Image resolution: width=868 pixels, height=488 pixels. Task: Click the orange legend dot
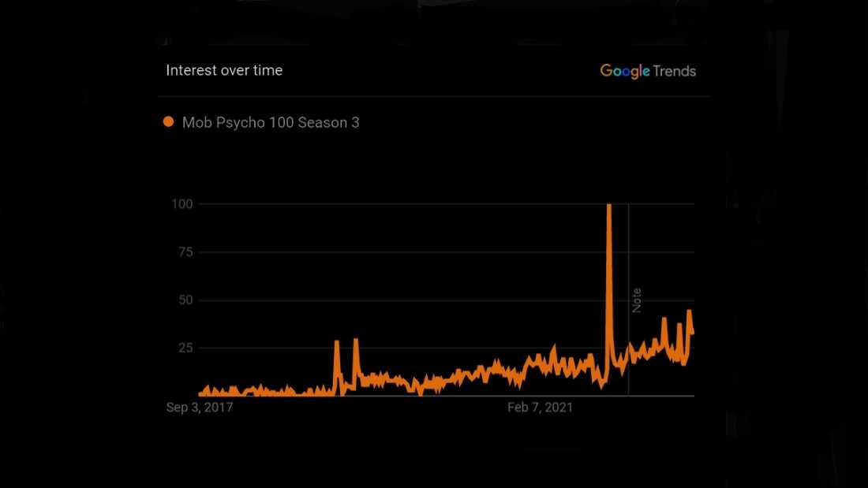pos(168,122)
